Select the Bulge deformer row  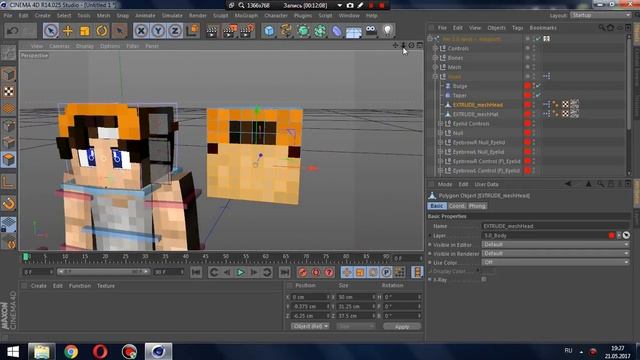[460, 86]
